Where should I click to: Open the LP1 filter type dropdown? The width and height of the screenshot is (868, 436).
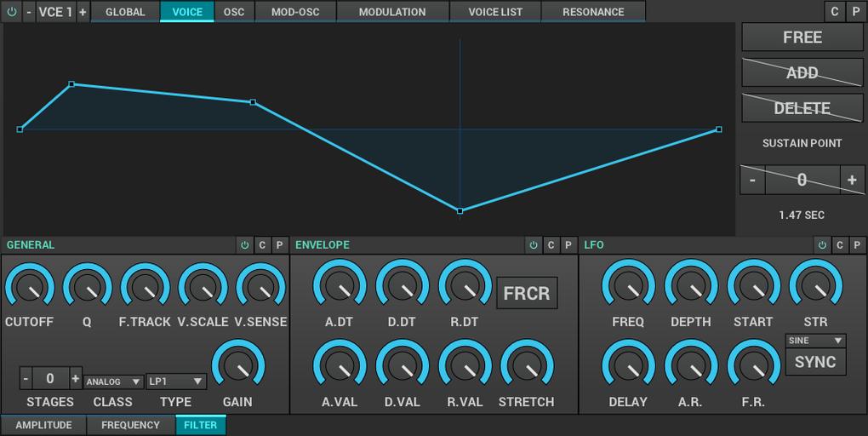point(176,381)
